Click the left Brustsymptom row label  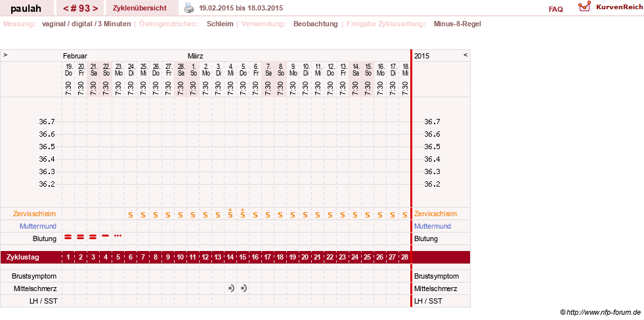[x=34, y=276]
